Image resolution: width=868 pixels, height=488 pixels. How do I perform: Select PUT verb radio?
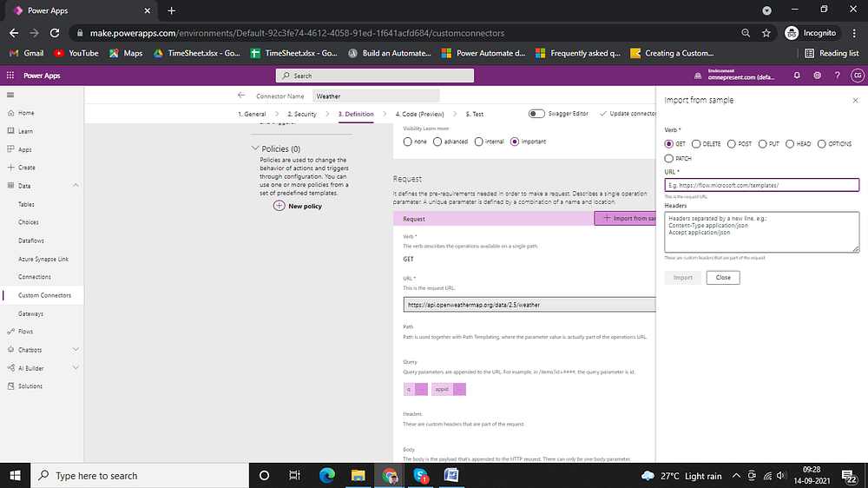point(762,144)
